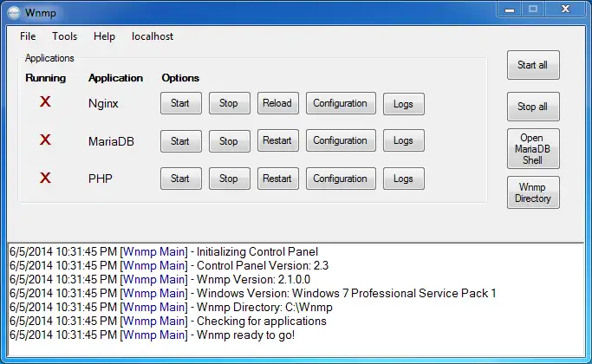Click log line 'Control Panel Version: 2.3'
592x364 pixels.
tap(169, 266)
